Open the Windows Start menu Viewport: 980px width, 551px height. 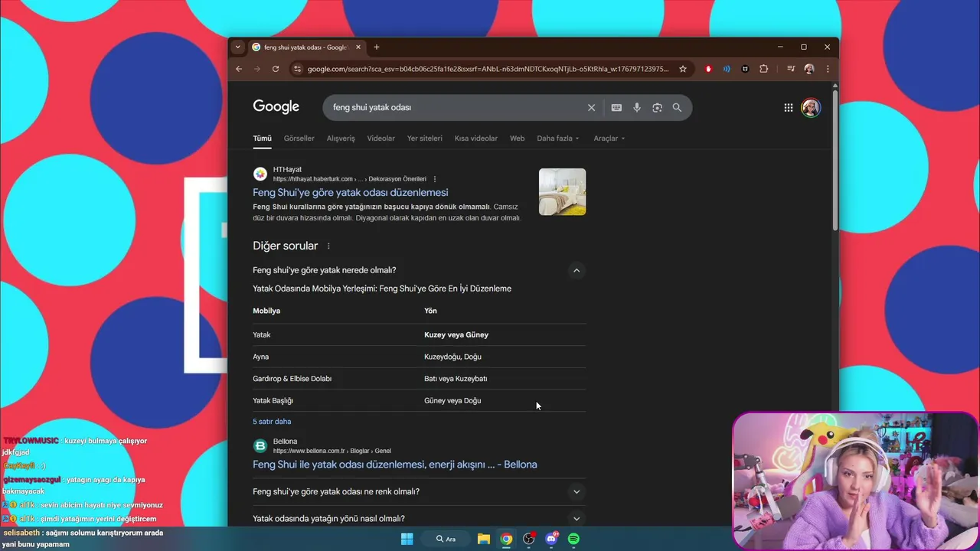(x=407, y=539)
